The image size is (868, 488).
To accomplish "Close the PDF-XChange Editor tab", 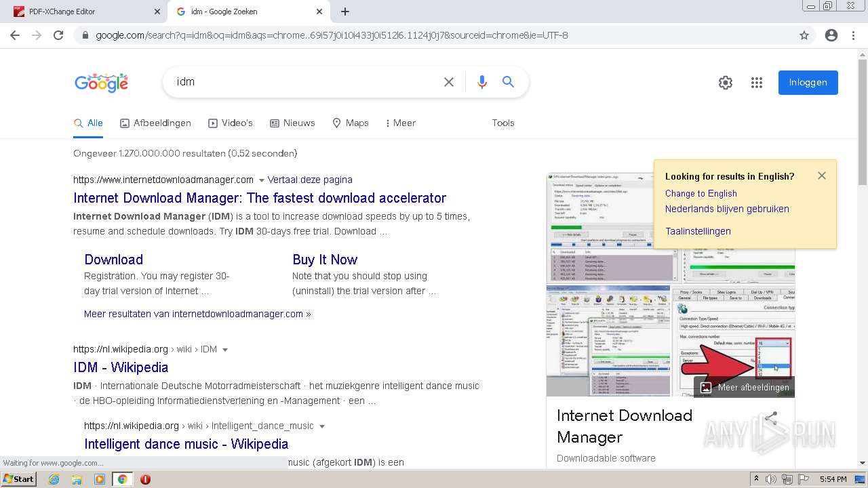I will [157, 12].
